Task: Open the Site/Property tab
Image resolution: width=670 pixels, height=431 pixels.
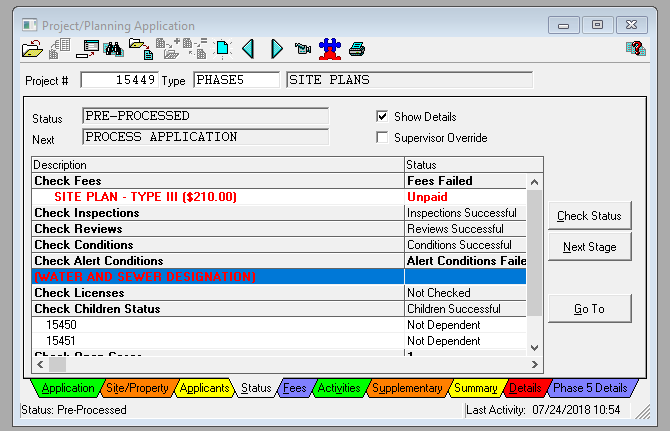Action: [x=137, y=388]
